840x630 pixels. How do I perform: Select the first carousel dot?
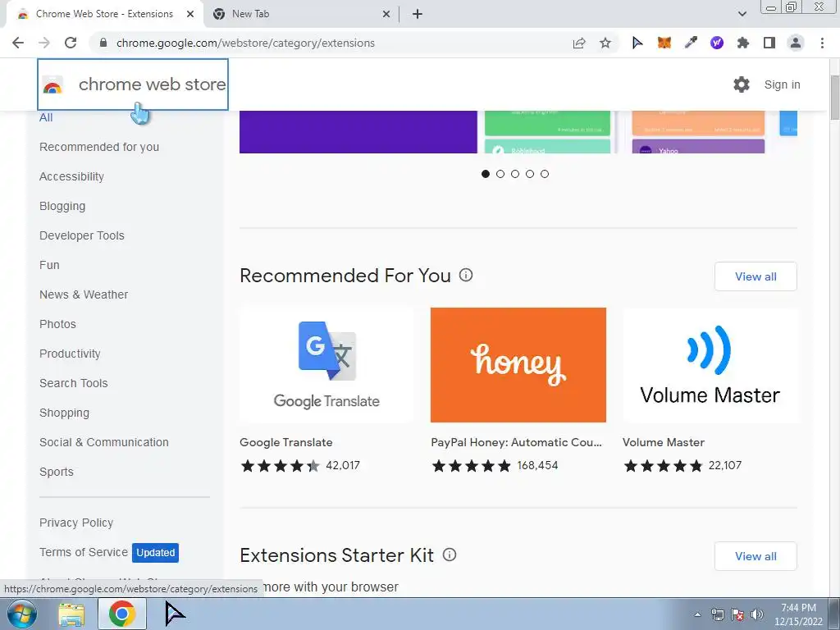[x=486, y=174]
